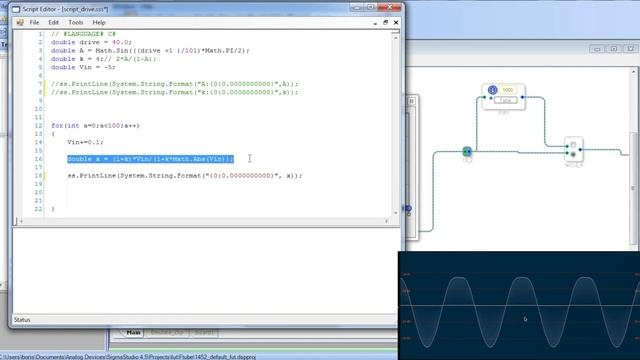Click line 'double drive = 40.0;'
Viewport: 640px width, 360px height.
[x=91, y=42]
